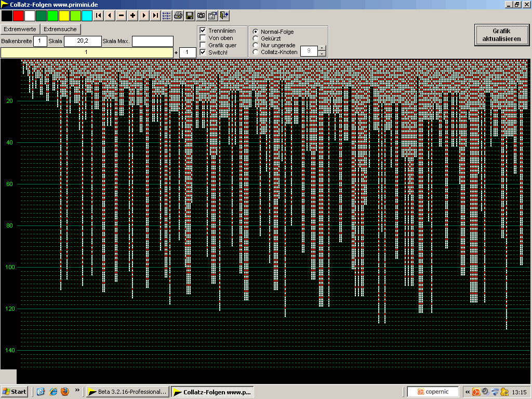The width and height of the screenshot is (532, 399).
Task: Pick the dark green color swatch
Action: [x=41, y=16]
